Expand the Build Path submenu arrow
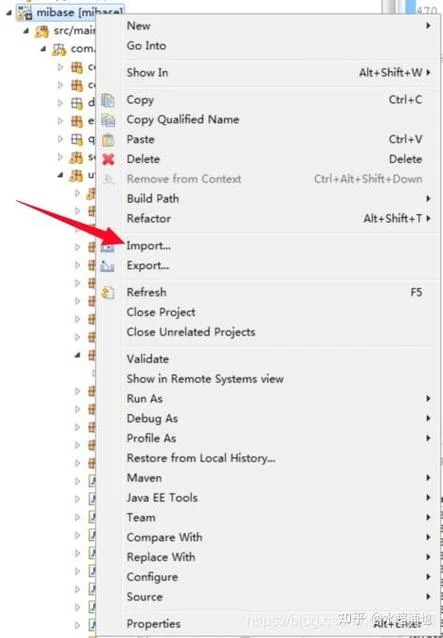443x638 pixels. [x=428, y=199]
